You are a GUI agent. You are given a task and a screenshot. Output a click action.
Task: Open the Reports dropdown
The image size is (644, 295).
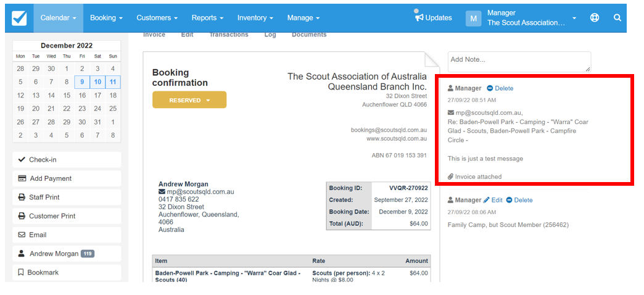[x=207, y=18]
